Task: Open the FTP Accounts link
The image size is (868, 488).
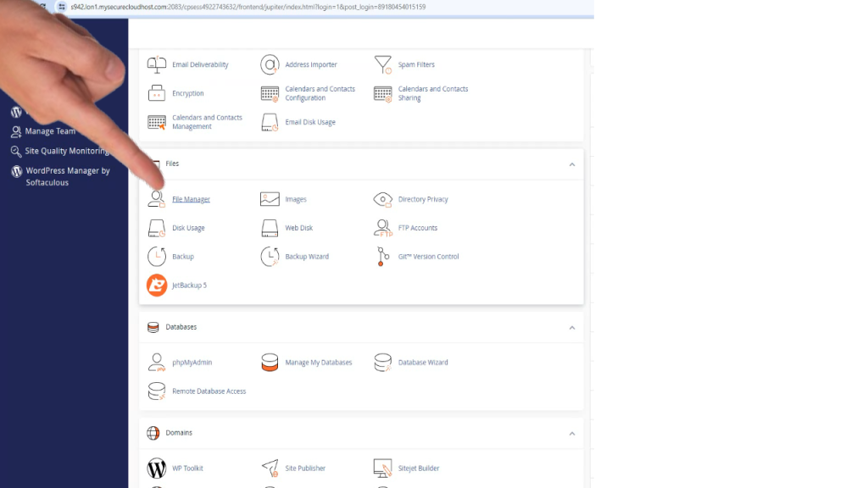Action: (417, 228)
